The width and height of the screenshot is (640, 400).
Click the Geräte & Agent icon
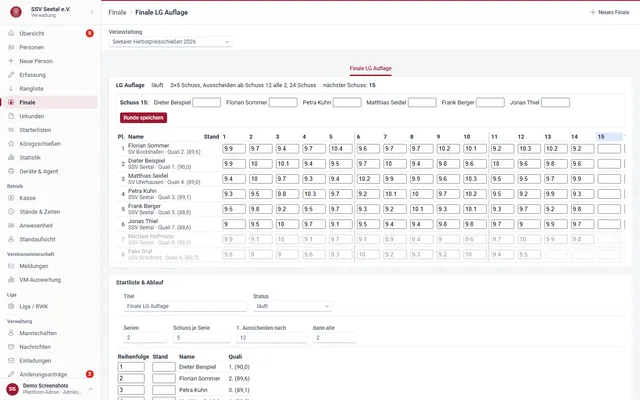coord(11,171)
